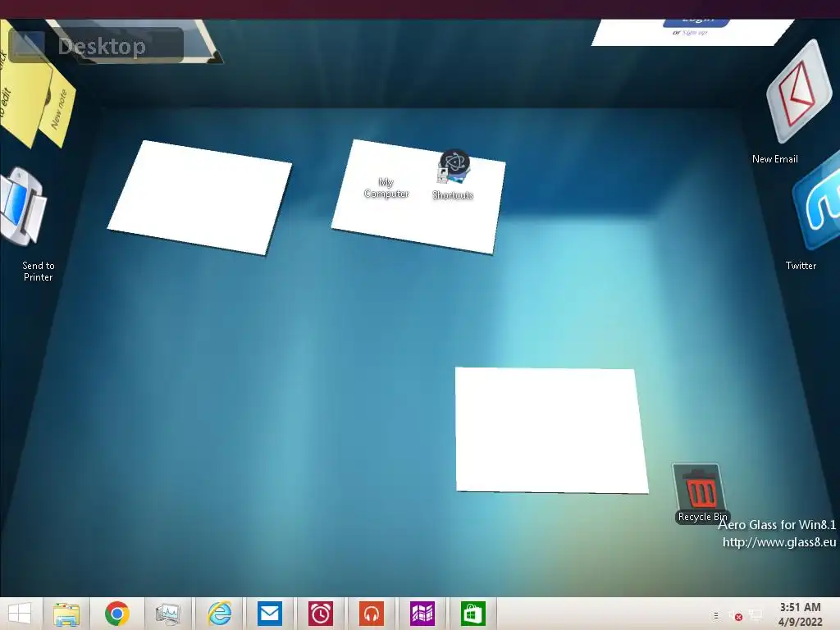Select the large white sheet near Recycle Bin
840x630 pixels.
click(550, 430)
